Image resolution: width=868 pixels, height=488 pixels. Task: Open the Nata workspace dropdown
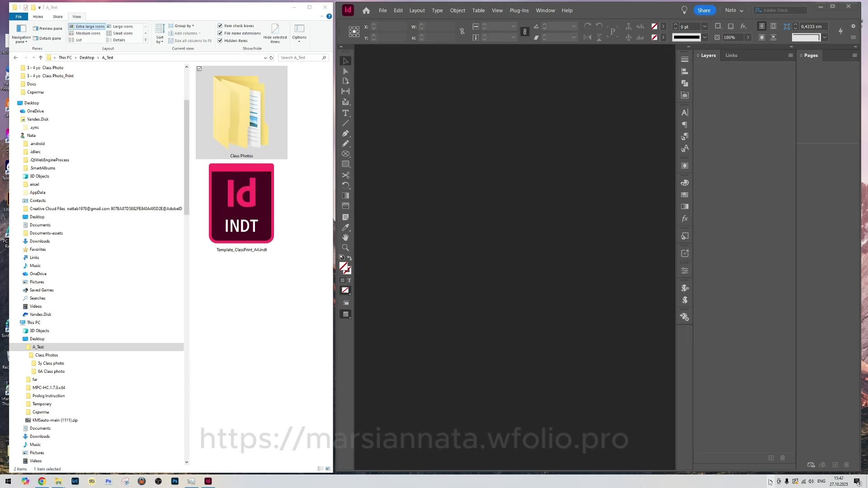(734, 10)
